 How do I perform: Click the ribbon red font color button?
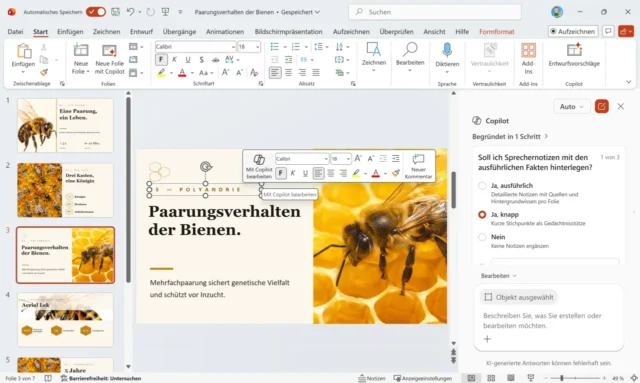coord(182,73)
